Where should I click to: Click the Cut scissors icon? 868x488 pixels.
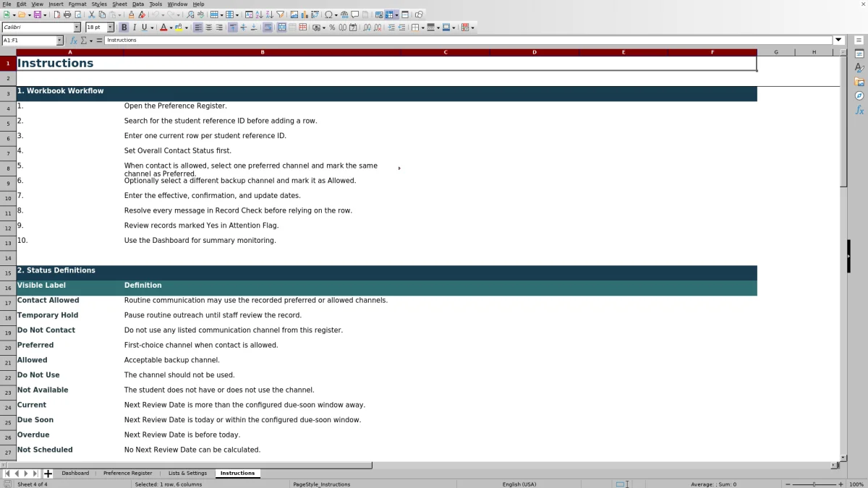pos(92,14)
